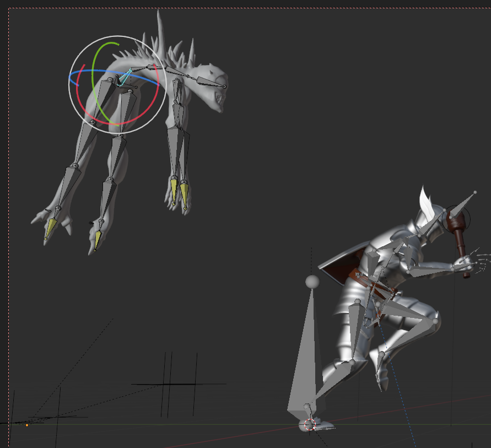Viewport: 491px width, 448px height.
Task: Select the cyan highlighted bone on creature's back
Action: click(x=125, y=77)
